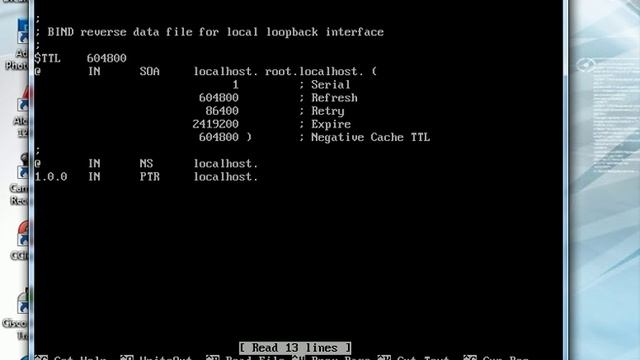The image size is (640, 360).
Task: Click the '; Negative Cache TTL' comment
Action: [364, 137]
